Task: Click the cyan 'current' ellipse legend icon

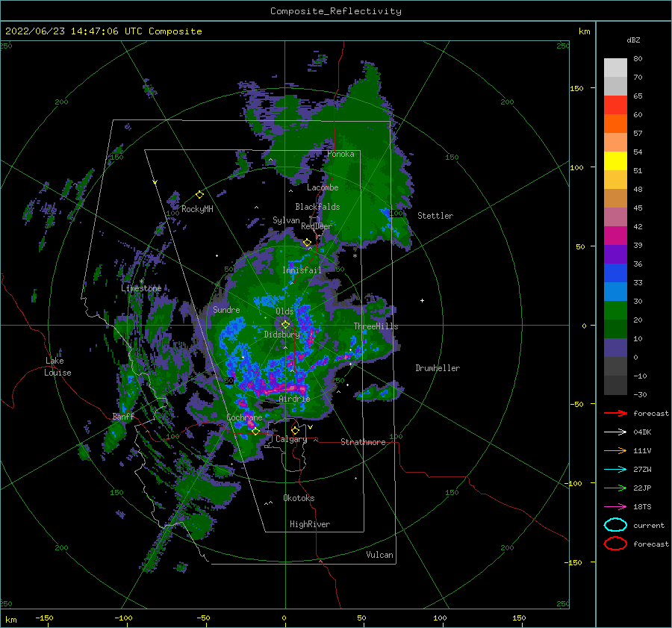Action: (615, 525)
